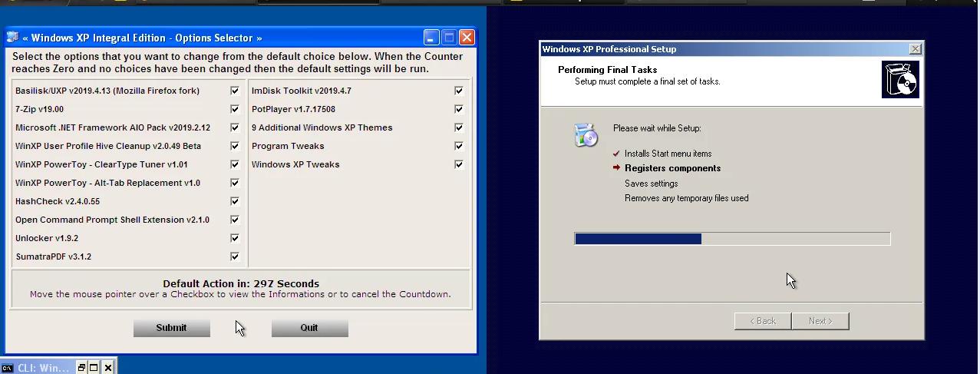Click the Options Selector title bar text
The width and height of the screenshot is (980, 374).
click(x=142, y=38)
